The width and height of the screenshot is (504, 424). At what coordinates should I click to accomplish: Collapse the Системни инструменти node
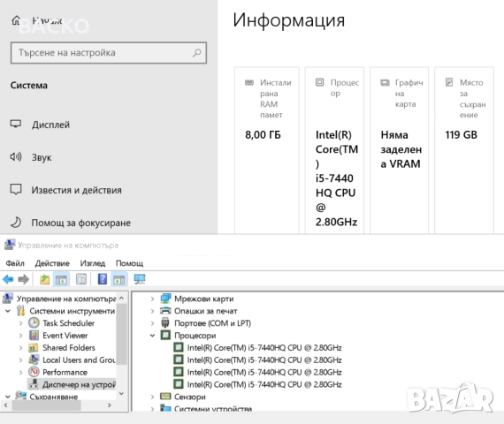[8, 311]
